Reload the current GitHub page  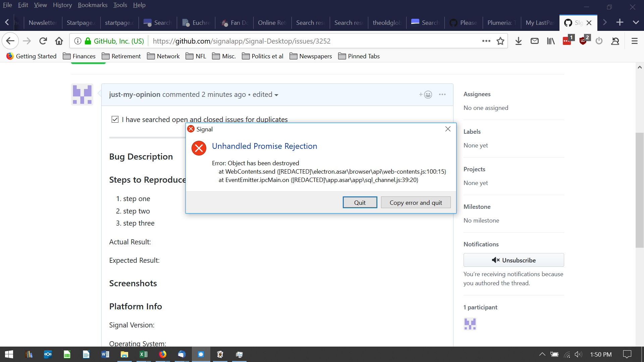point(43,41)
